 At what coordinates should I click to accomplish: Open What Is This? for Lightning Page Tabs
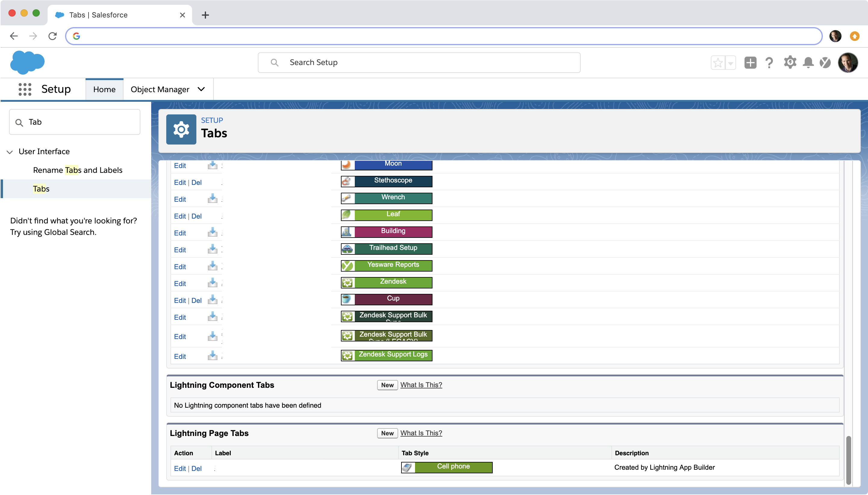point(421,433)
